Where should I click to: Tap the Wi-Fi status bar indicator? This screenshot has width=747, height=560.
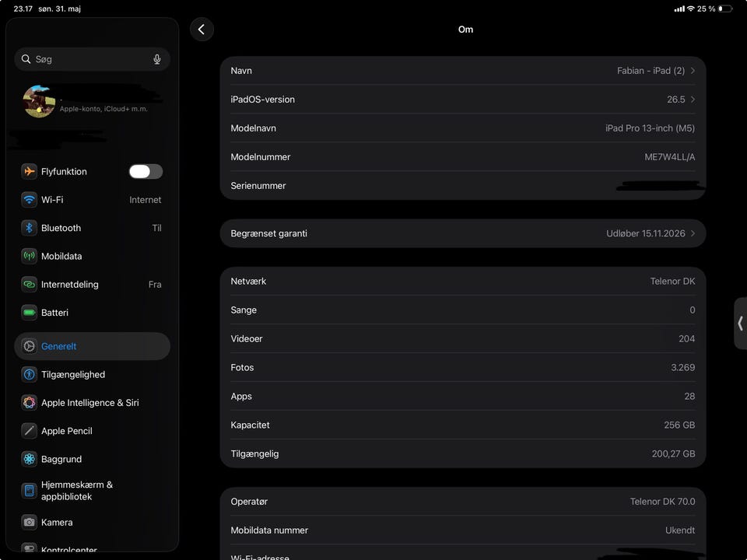coord(691,9)
